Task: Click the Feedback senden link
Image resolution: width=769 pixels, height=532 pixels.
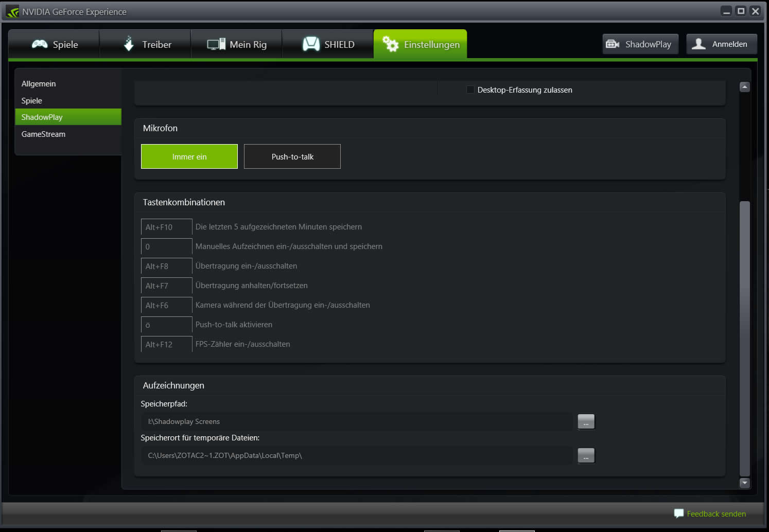Action: click(x=716, y=513)
